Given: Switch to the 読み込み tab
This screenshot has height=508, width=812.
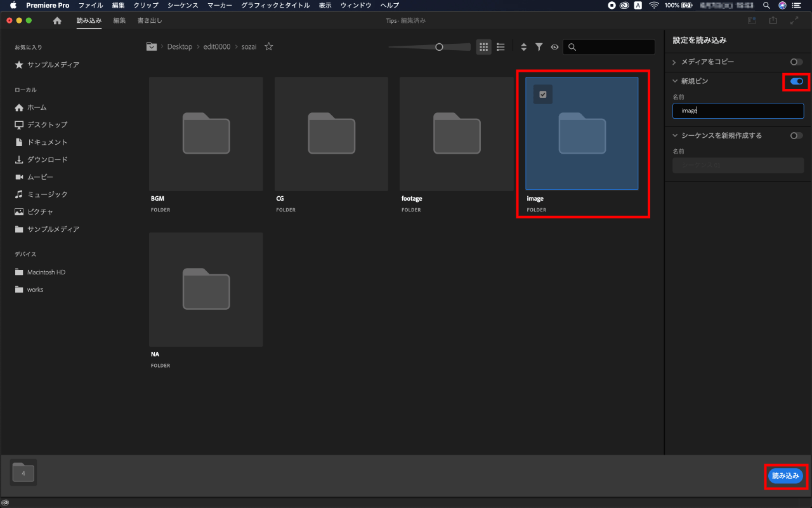Looking at the screenshot, I should coord(89,20).
